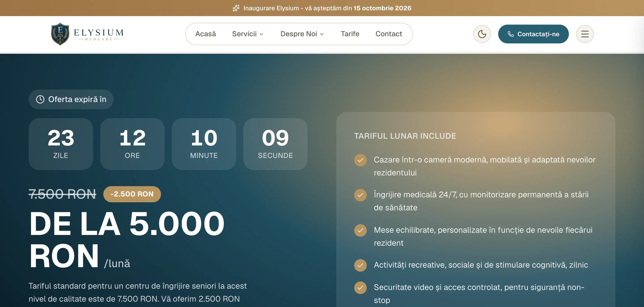Click the clock icon beside Oferta expiră în
This screenshot has width=644, height=307.
click(40, 99)
